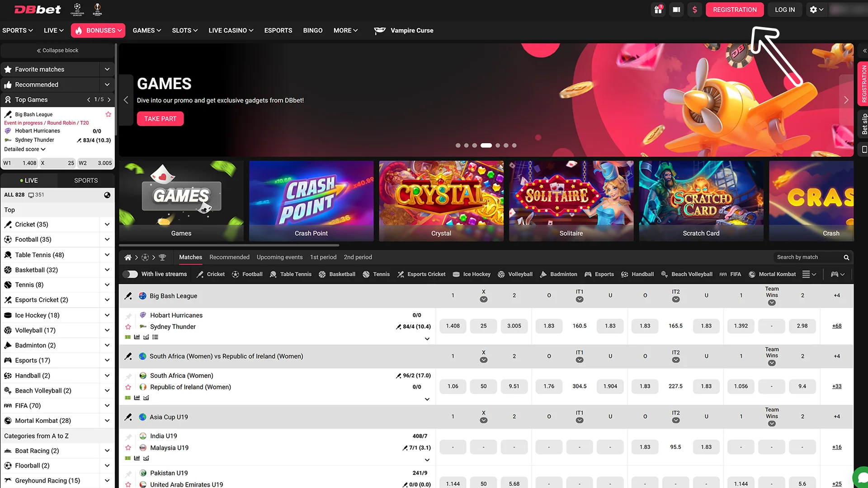Viewport: 868px width, 488px height.
Task: Collapse the Favorite matches panel
Action: coord(107,69)
